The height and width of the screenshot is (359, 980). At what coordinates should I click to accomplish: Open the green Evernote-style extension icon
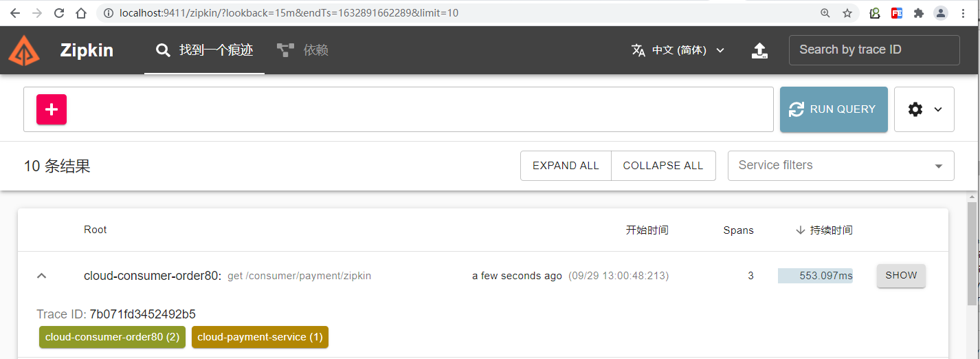875,13
